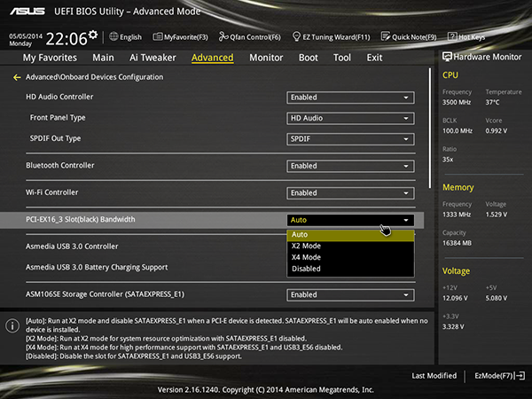532x399 pixels.
Task: Go to the Monitor tab
Action: point(266,58)
